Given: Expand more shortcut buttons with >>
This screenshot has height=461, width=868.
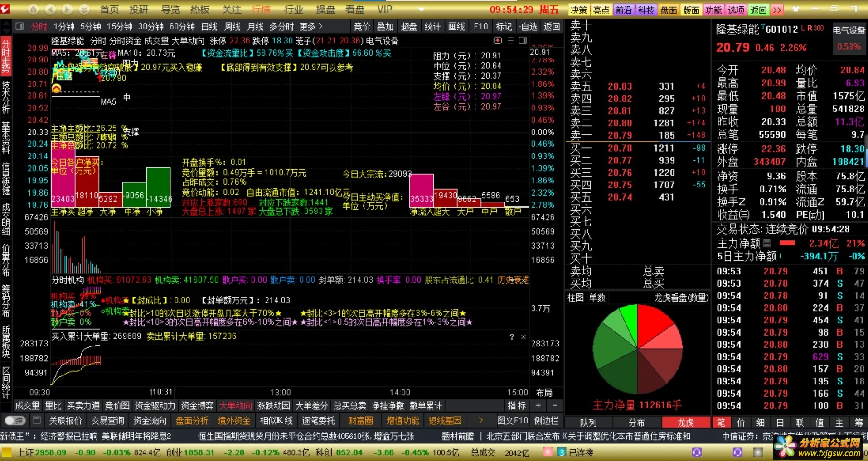Looking at the screenshot, I should [777, 10].
